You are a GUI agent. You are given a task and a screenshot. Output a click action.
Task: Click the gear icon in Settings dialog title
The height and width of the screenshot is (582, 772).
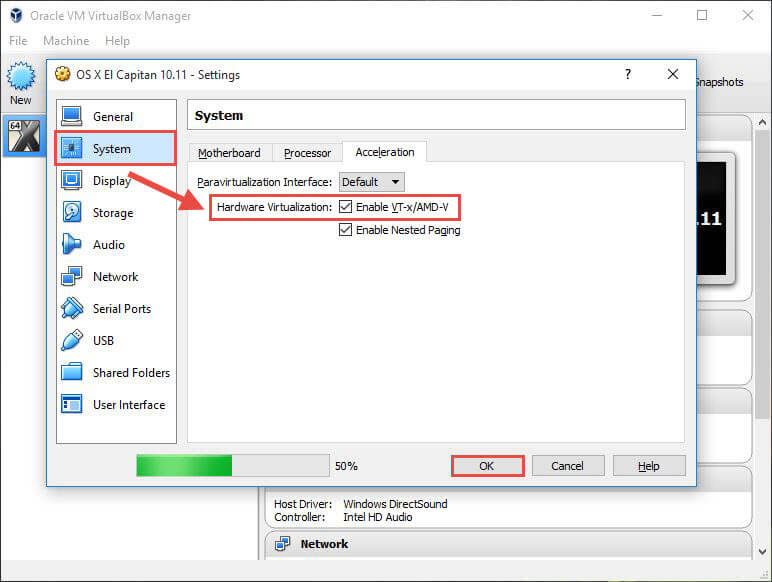(x=63, y=74)
